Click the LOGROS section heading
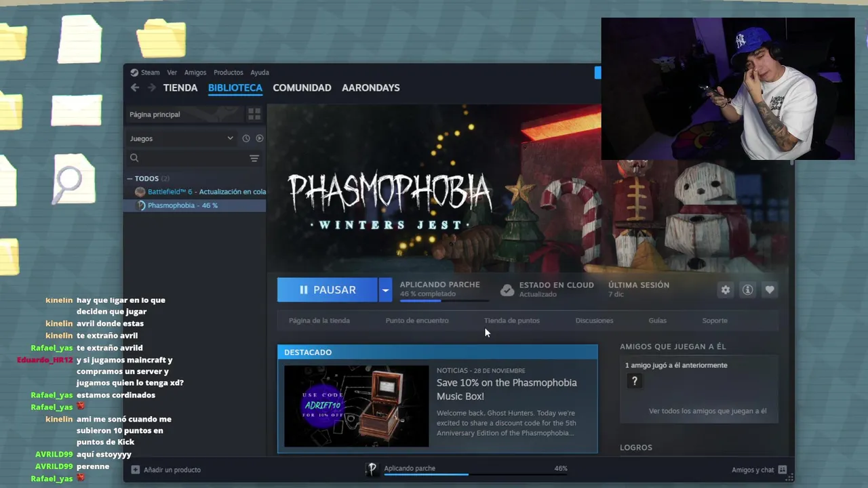The width and height of the screenshot is (868, 488). click(x=636, y=447)
